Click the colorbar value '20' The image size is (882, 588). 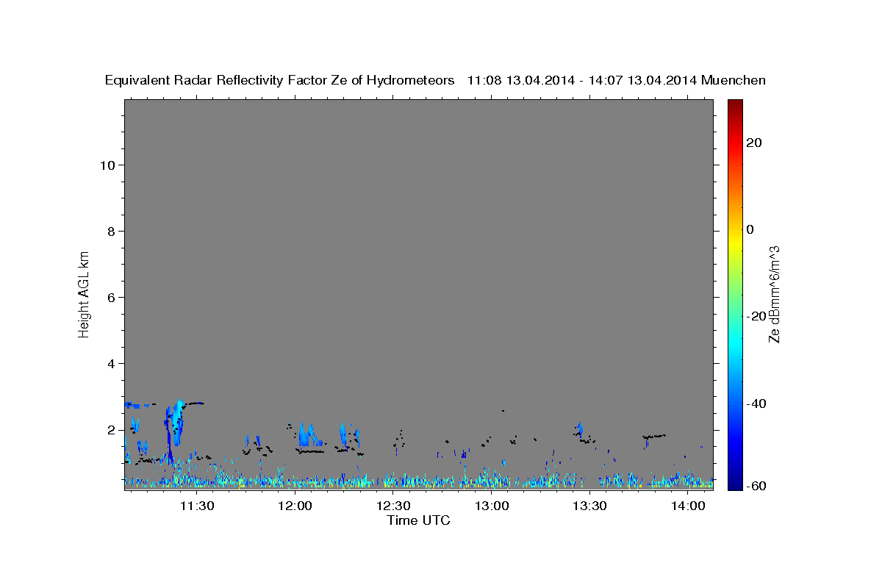click(x=754, y=143)
